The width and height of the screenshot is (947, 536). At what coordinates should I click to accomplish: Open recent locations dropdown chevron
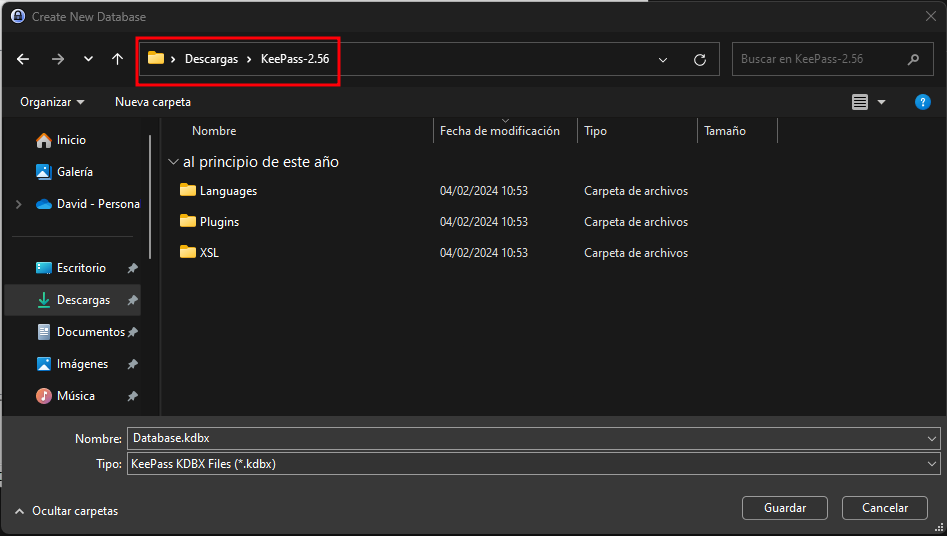tap(88, 59)
